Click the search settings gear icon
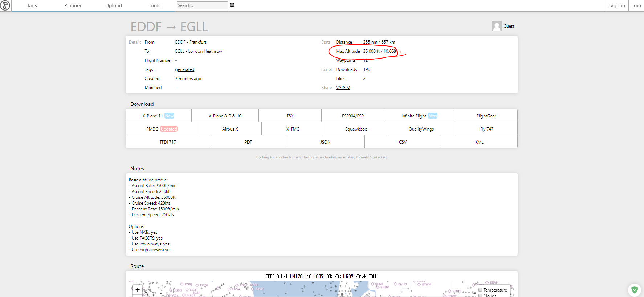 coord(232,5)
